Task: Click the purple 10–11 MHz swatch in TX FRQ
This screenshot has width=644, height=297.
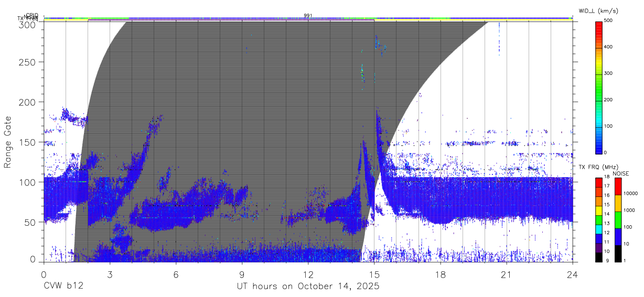Action: click(x=598, y=247)
